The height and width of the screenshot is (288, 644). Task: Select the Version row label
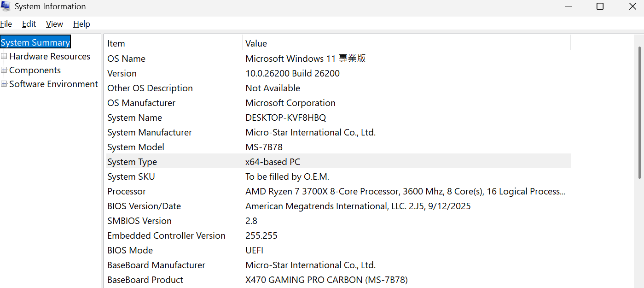tap(122, 73)
